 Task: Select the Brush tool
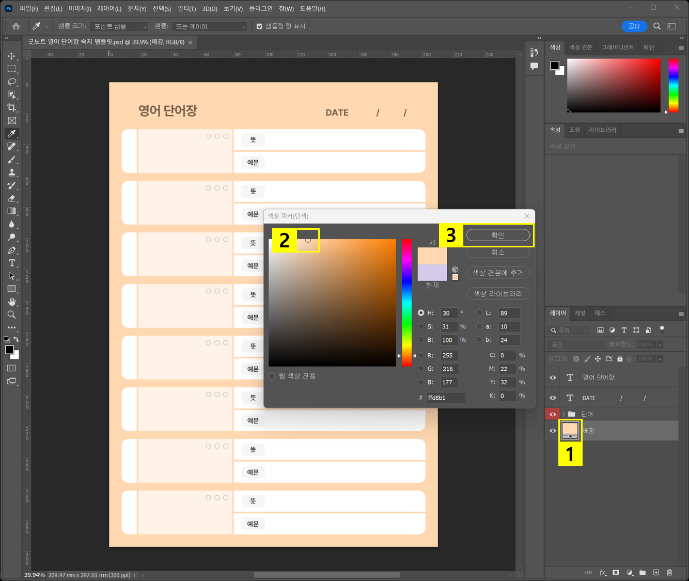pos(12,159)
